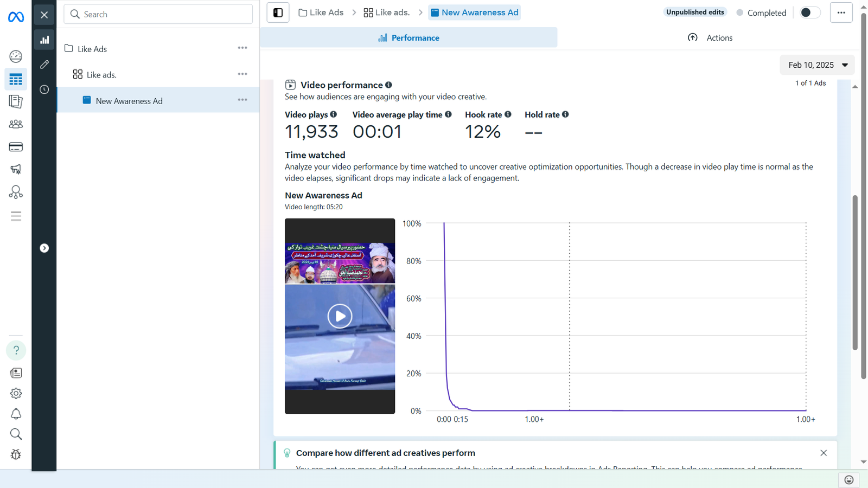Open the top-right three-dot menu
This screenshot has width=868, height=488.
coord(841,12)
